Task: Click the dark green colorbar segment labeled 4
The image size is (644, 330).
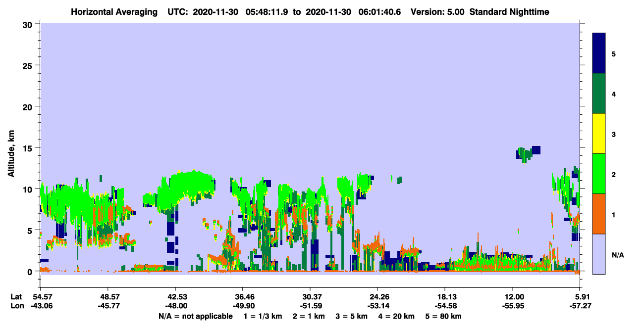Action: [599, 94]
